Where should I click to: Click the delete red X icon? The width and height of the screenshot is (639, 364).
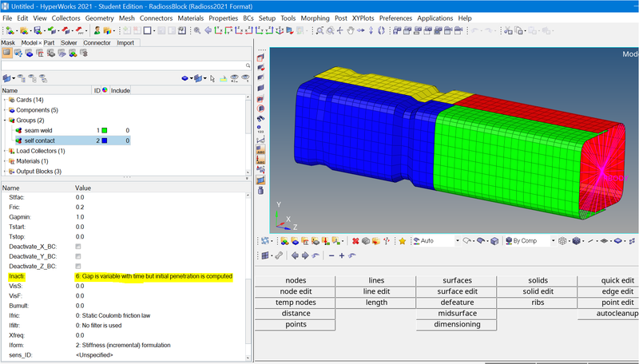click(355, 241)
